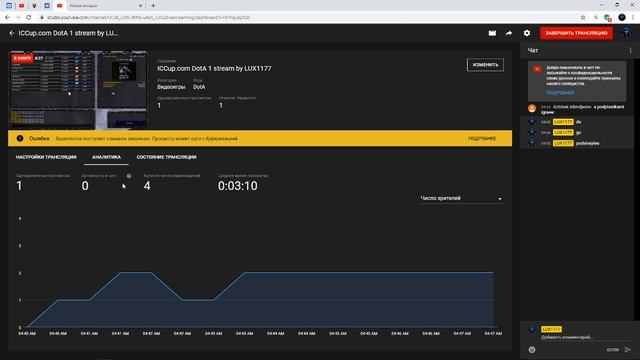Click the 'podolnalee' chat message

click(x=587, y=143)
